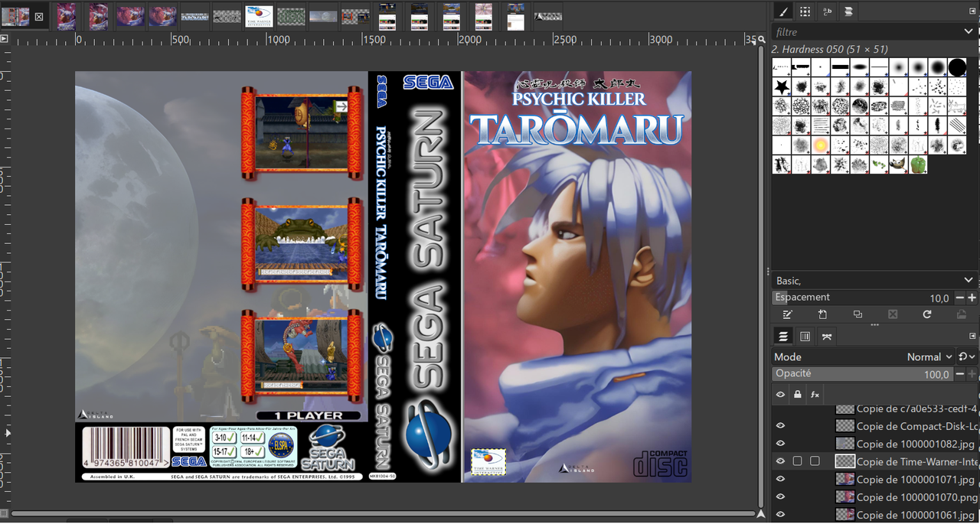The image size is (980, 524).
Task: Switch to the Paths tab
Action: [x=827, y=337]
